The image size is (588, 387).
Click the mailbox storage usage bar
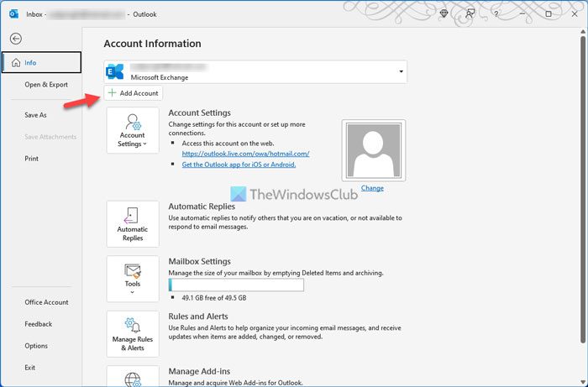pyautogui.click(x=236, y=285)
